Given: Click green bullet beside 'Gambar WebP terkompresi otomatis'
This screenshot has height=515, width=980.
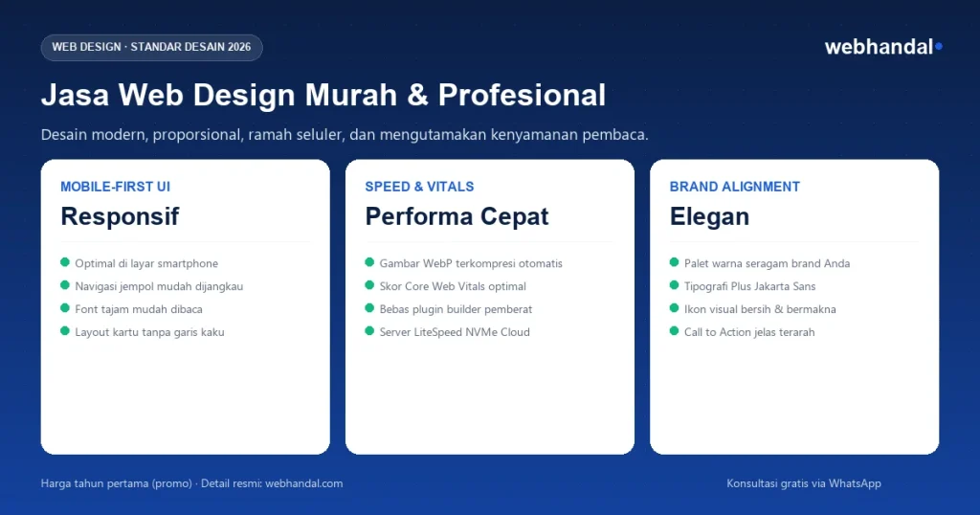Looking at the screenshot, I should coord(369,262).
